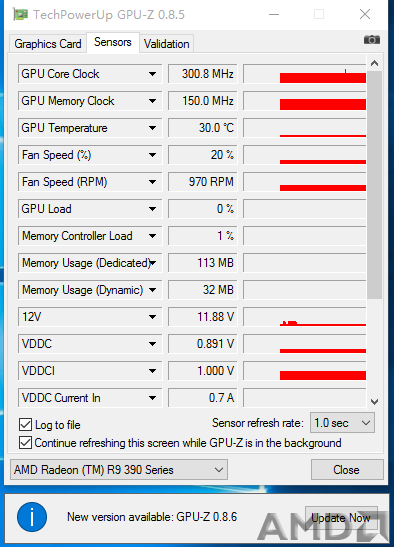Viewport: 394px width, 547px height.
Task: Click the vertical scrollbar thumb
Action: click(374, 185)
